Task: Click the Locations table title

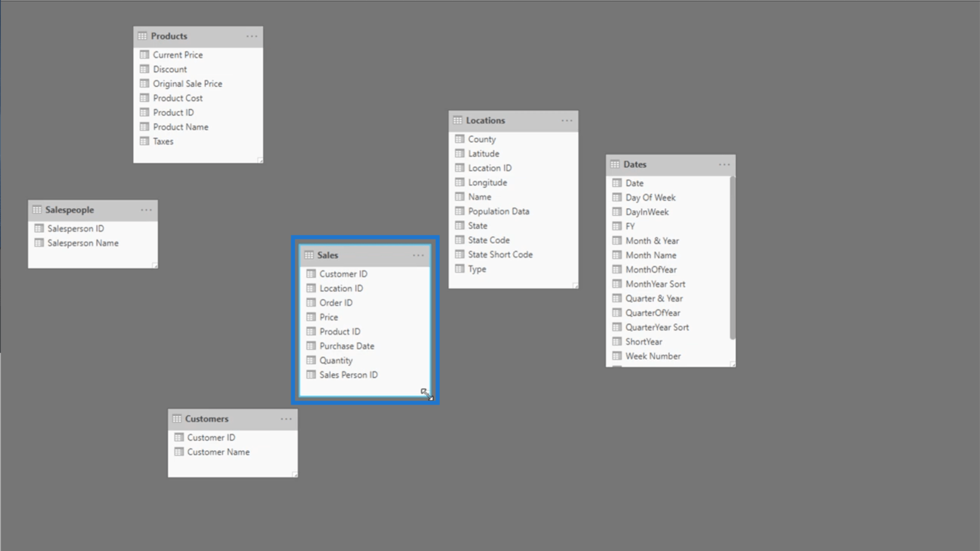Action: click(485, 121)
